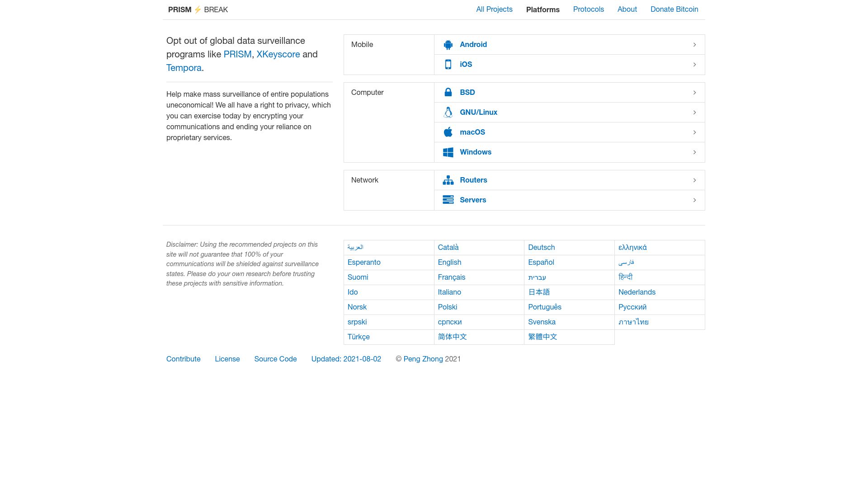
Task: Open the Protocols nav item
Action: 588,9
